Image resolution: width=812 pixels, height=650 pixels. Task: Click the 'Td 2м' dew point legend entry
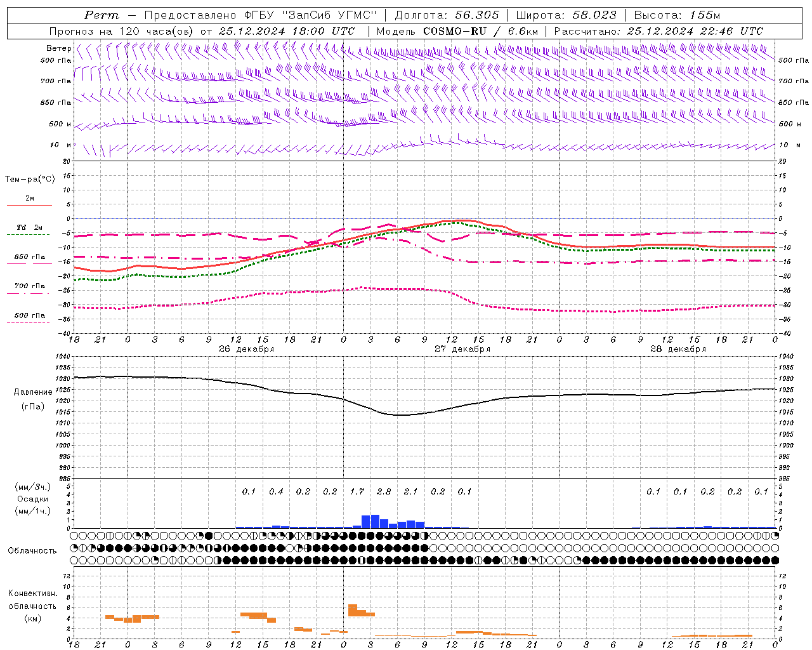point(30,227)
